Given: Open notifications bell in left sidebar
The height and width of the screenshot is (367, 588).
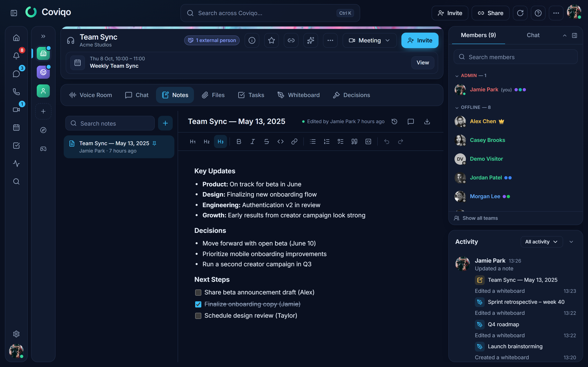Looking at the screenshot, I should (x=16, y=56).
